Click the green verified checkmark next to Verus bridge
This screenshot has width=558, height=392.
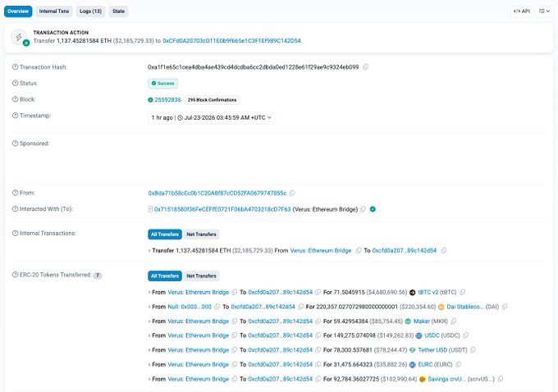tap(373, 209)
